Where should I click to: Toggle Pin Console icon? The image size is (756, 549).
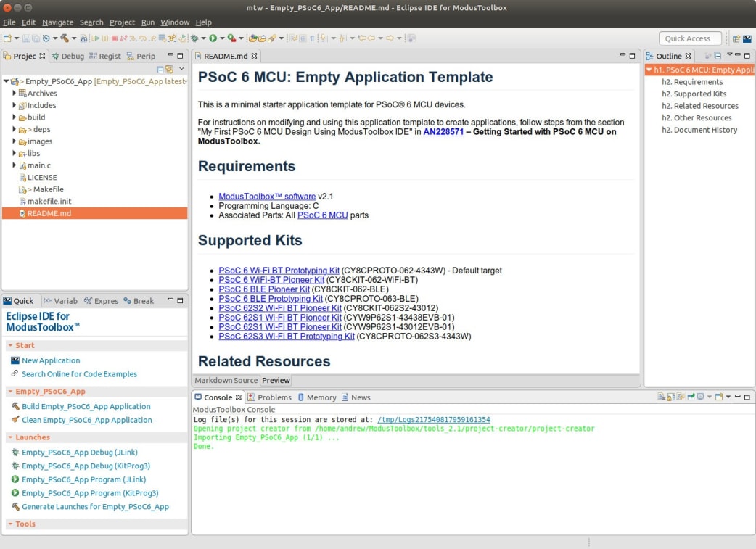(691, 397)
